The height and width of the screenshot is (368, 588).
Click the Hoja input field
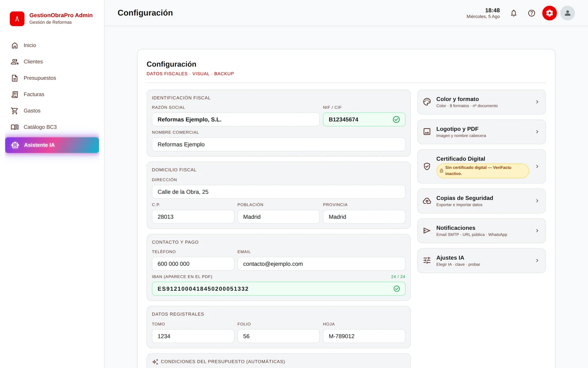364,336
